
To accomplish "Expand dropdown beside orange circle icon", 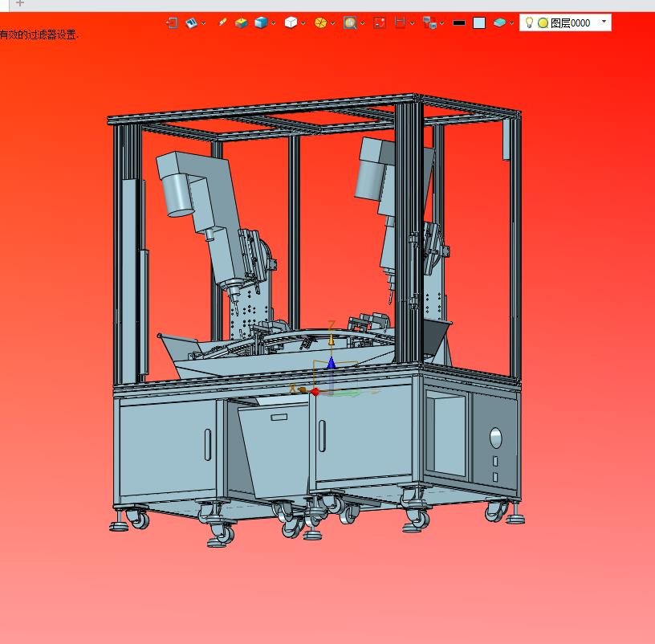I will tap(332, 23).
